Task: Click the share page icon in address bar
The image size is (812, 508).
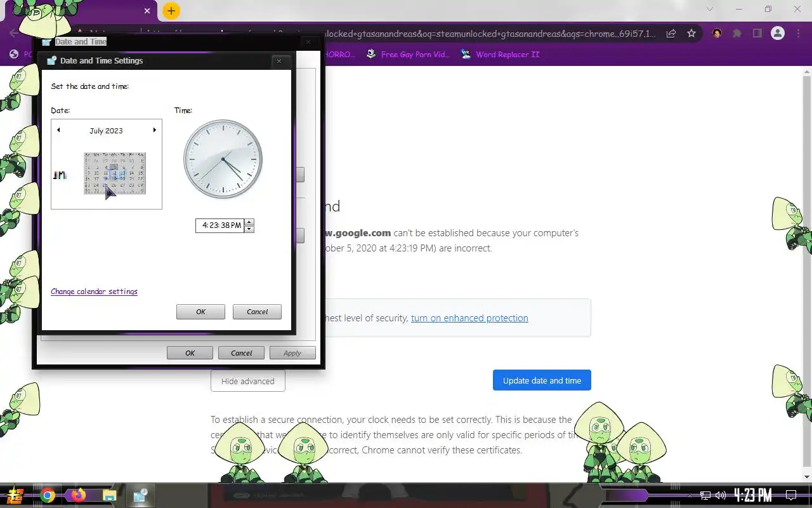Action: point(671,33)
